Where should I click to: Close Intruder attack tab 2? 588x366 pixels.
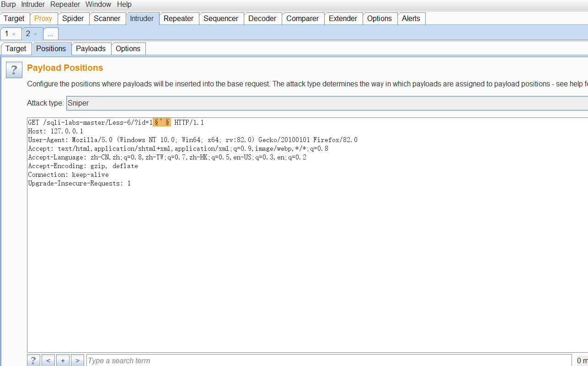tap(35, 34)
